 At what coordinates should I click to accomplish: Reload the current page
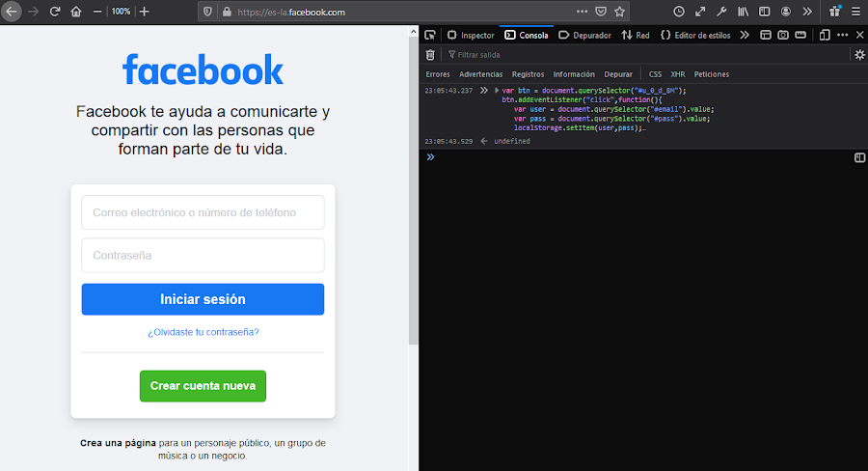point(54,12)
